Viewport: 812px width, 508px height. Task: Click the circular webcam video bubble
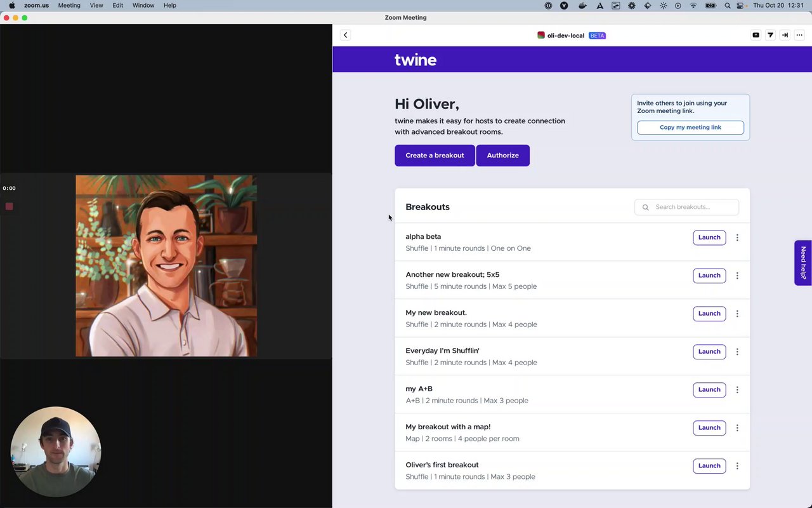[56, 451]
